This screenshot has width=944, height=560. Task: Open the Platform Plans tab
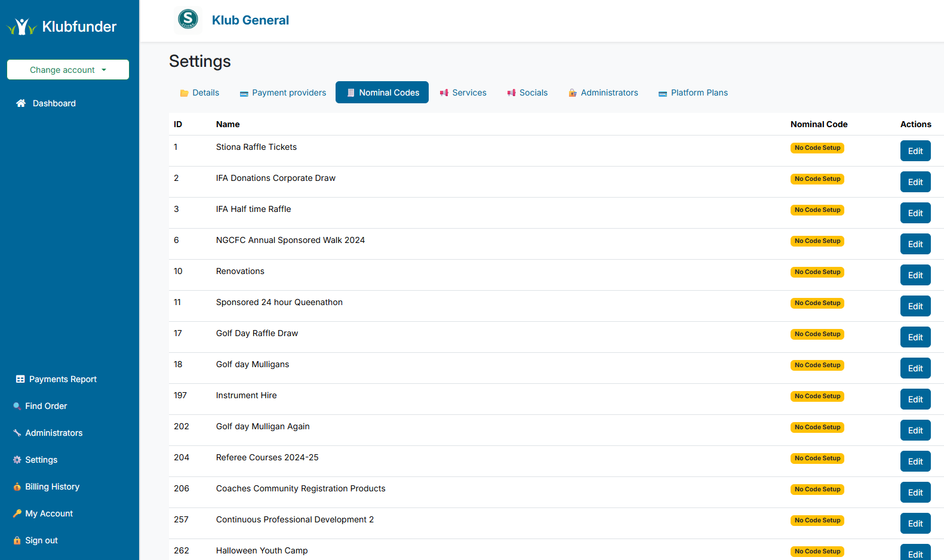[x=693, y=93]
